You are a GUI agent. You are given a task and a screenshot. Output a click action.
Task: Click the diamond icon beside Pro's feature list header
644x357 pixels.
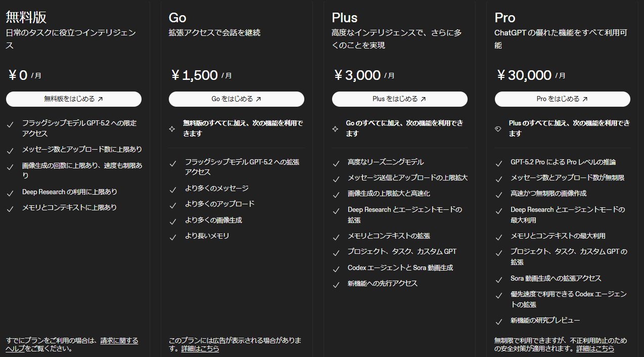coord(498,128)
